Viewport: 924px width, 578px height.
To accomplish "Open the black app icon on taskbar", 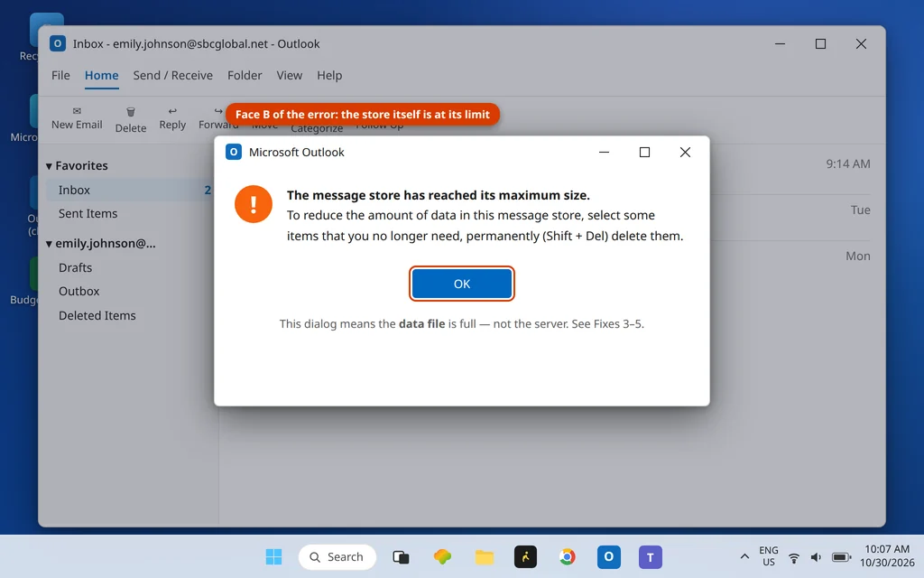I will [526, 556].
